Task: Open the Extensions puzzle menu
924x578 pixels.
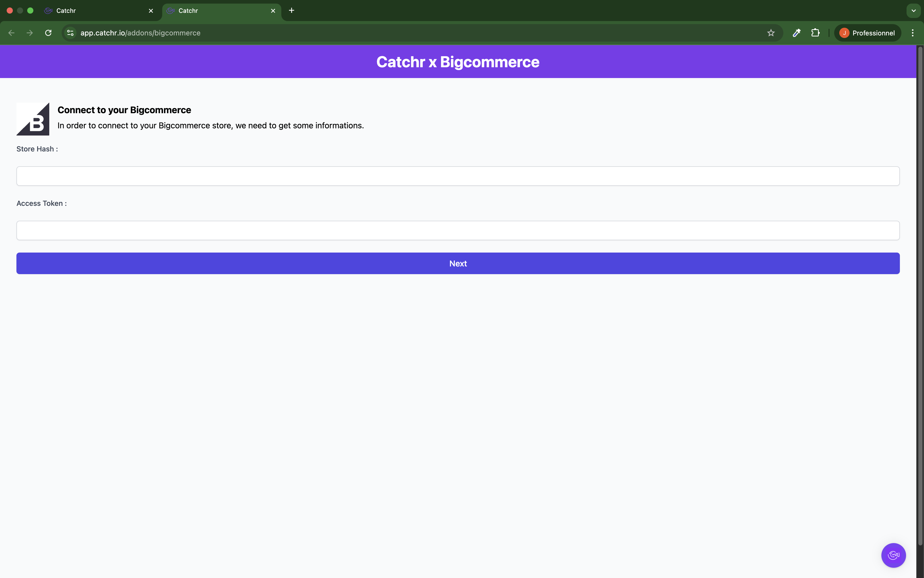Action: (x=815, y=33)
